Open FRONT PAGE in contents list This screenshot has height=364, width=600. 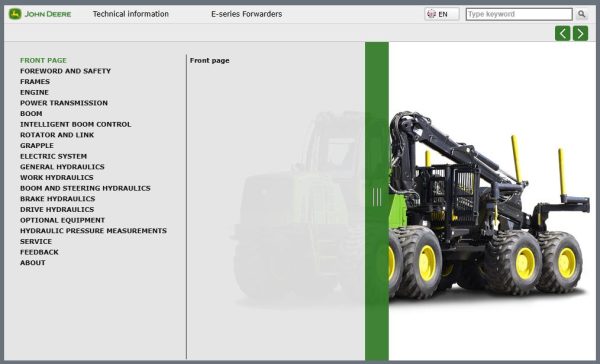point(43,60)
